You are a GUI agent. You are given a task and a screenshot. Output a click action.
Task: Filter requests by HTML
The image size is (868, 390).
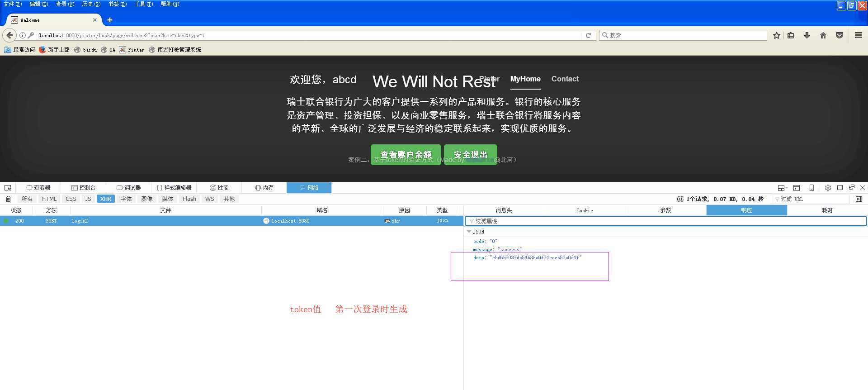(x=49, y=199)
